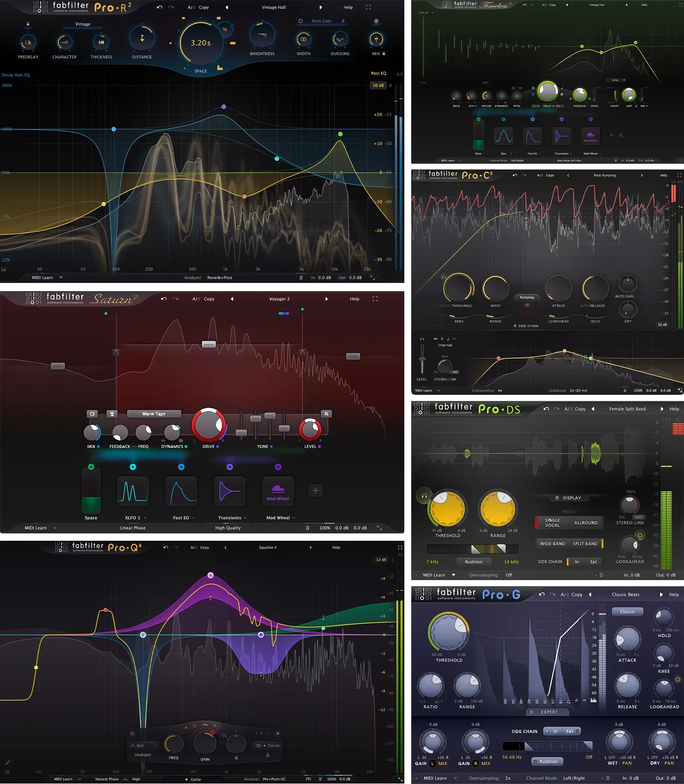This screenshot has height=784, width=684.
Task: Click the Classic style button in Pro-G
Action: click(x=627, y=612)
